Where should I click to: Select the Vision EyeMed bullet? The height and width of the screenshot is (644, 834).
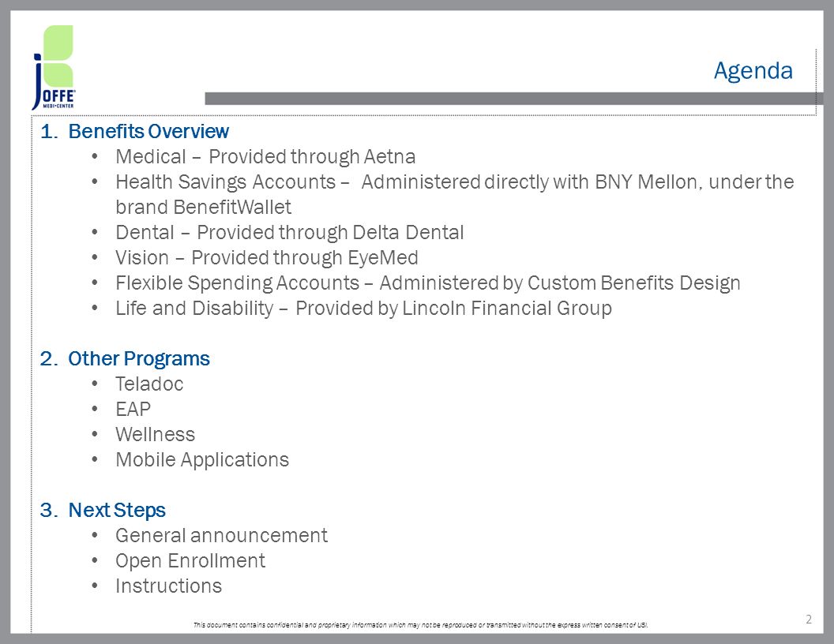tap(266, 258)
